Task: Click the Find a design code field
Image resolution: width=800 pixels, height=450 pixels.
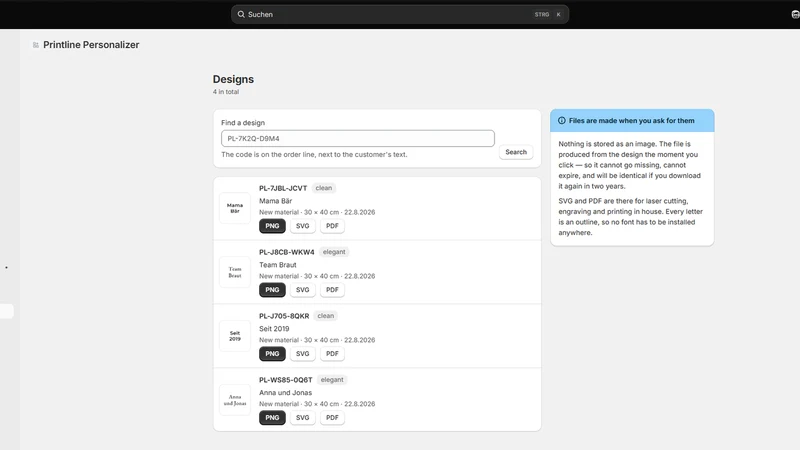Action: tap(358, 138)
